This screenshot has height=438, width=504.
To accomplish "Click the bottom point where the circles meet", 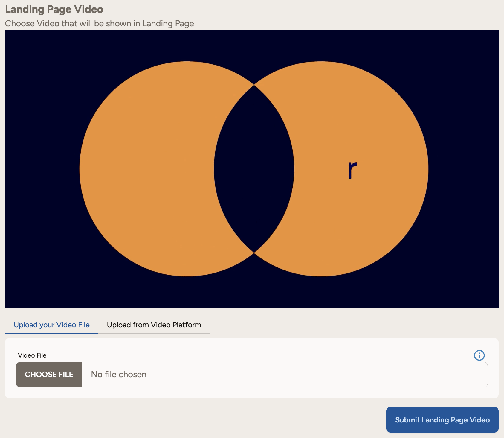I will [254, 253].
